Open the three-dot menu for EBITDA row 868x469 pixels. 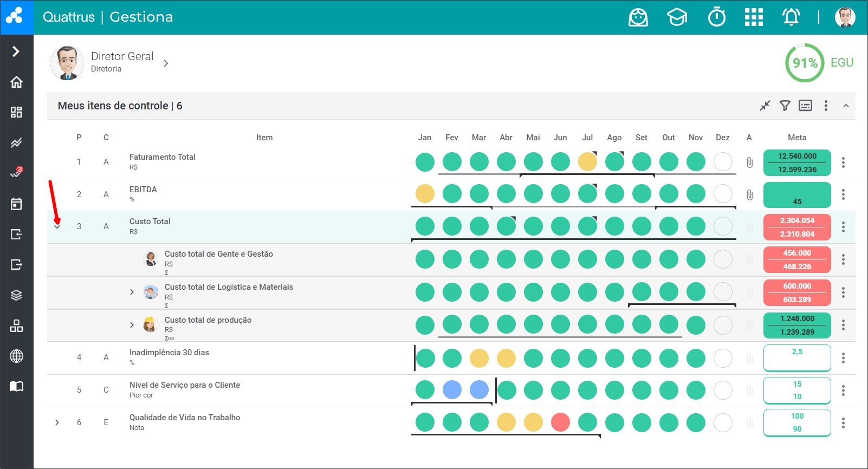tap(843, 194)
